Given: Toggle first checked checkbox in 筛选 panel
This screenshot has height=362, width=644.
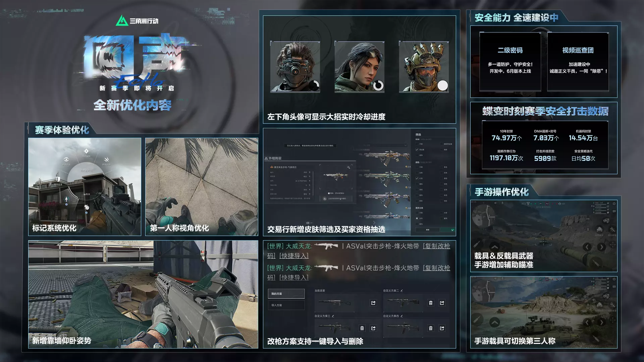Looking at the screenshot, I should pos(417,149).
